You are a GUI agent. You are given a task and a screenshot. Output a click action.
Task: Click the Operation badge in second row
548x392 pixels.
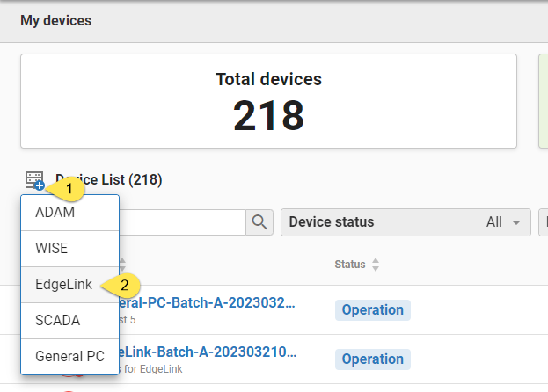(372, 359)
